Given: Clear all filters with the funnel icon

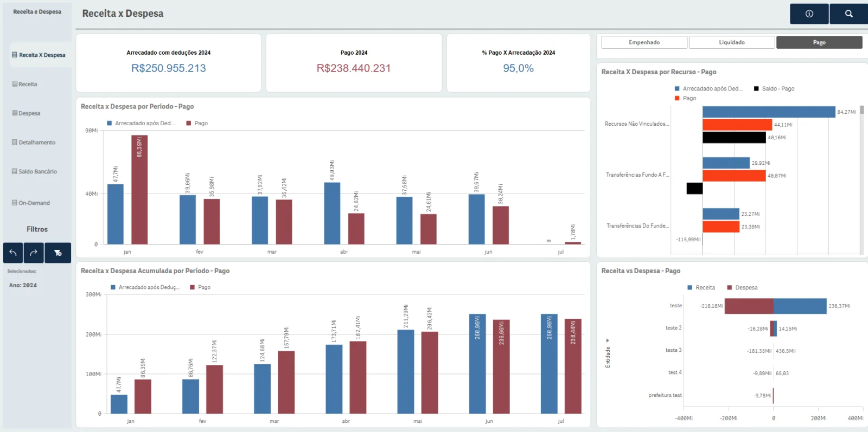Looking at the screenshot, I should click(58, 253).
